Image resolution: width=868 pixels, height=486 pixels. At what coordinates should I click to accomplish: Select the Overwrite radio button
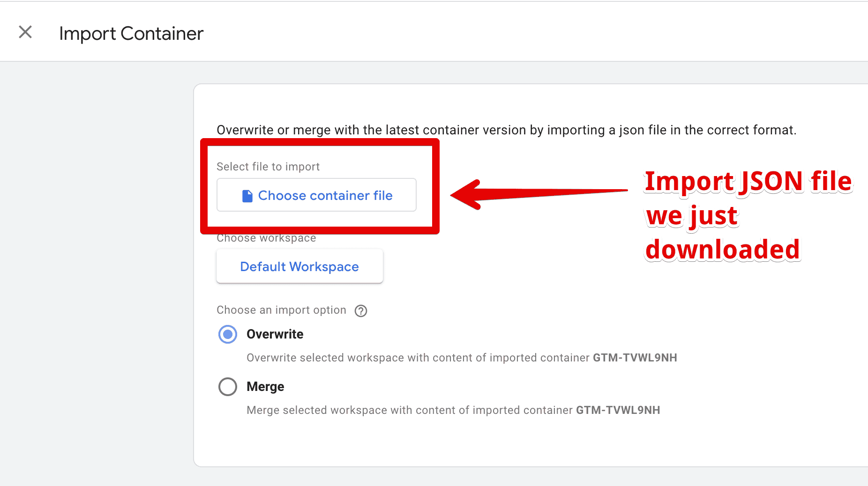[227, 334]
